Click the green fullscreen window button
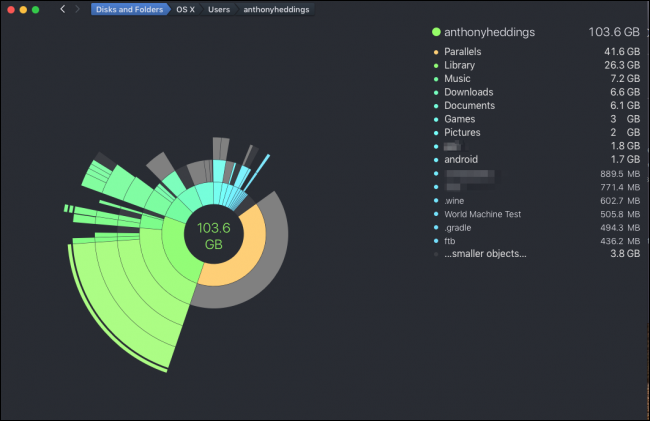 [36, 9]
